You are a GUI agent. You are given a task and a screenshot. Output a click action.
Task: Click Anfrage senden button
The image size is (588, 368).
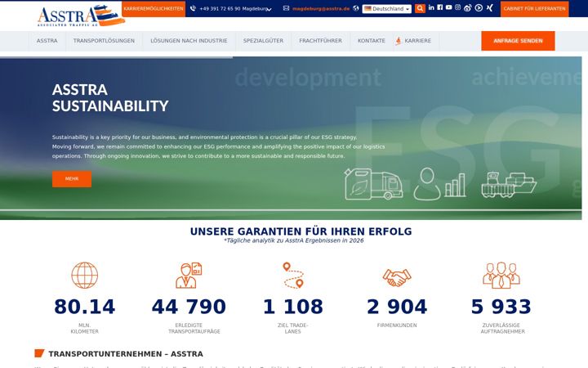(518, 41)
